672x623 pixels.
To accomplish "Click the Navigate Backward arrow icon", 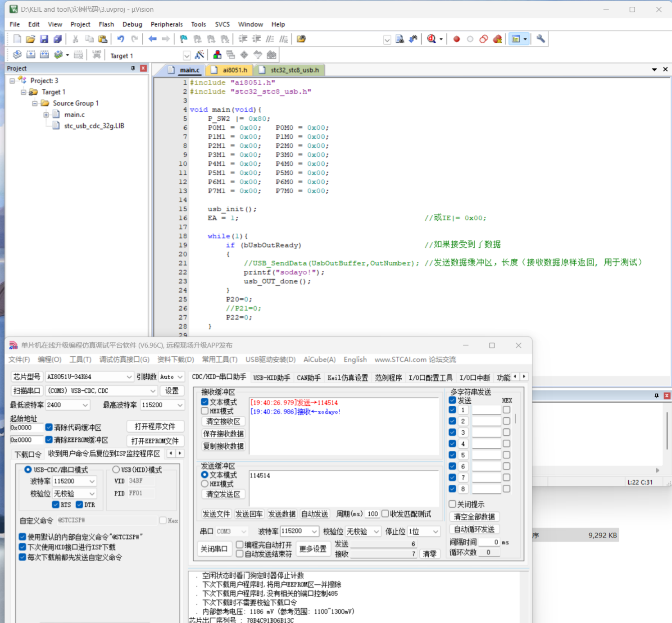I will (152, 39).
